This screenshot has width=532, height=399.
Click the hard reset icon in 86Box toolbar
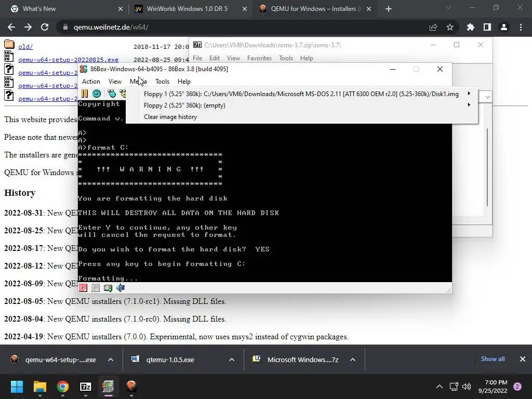click(97, 94)
